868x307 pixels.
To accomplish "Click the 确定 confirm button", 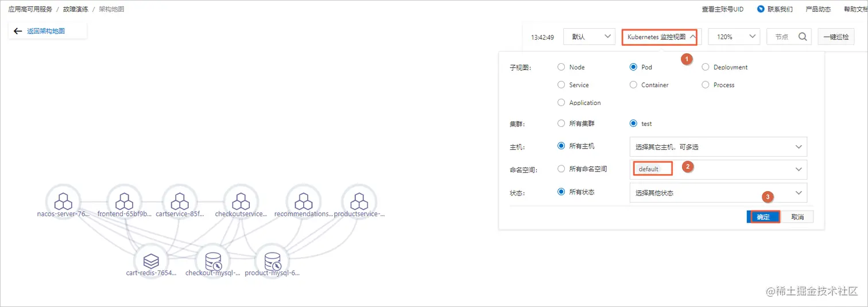I will (763, 217).
